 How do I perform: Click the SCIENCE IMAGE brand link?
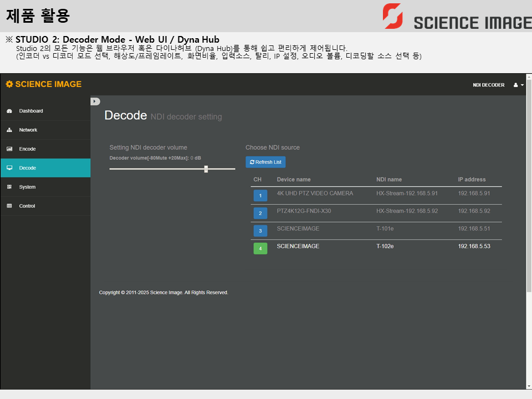44,84
